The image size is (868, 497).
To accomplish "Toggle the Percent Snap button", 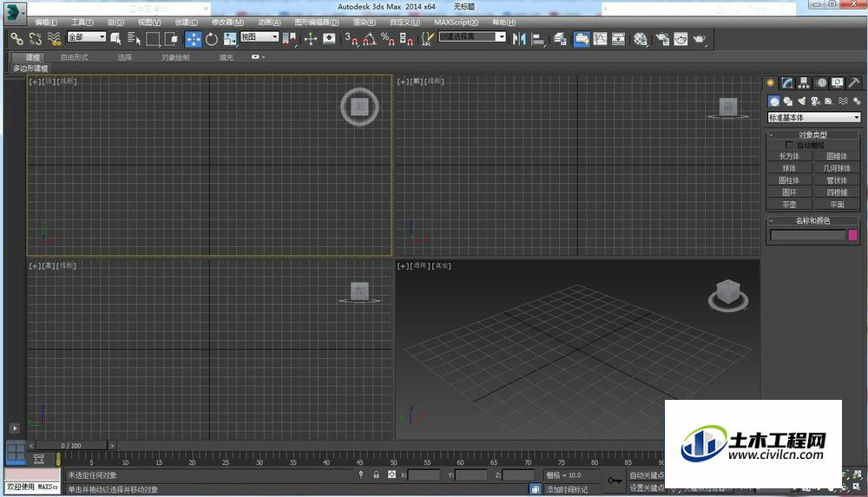I will 388,39.
